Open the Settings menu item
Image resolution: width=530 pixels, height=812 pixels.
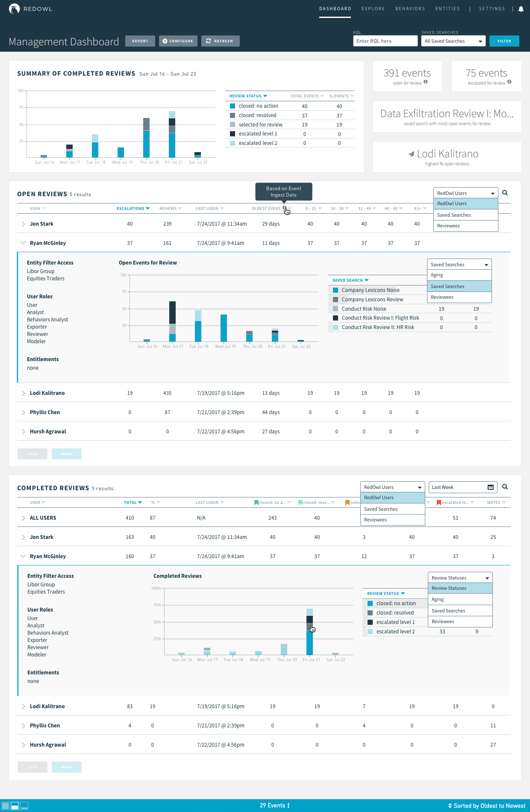(x=492, y=9)
